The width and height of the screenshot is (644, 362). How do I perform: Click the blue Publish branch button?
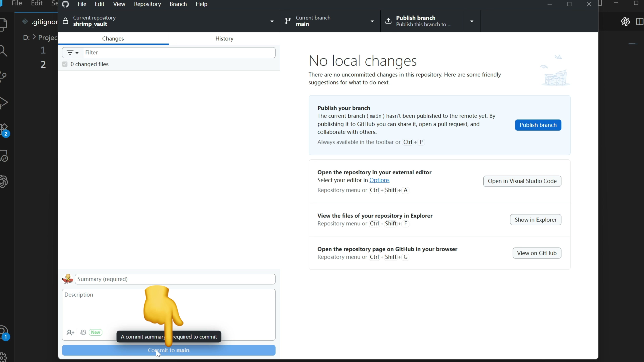click(538, 125)
